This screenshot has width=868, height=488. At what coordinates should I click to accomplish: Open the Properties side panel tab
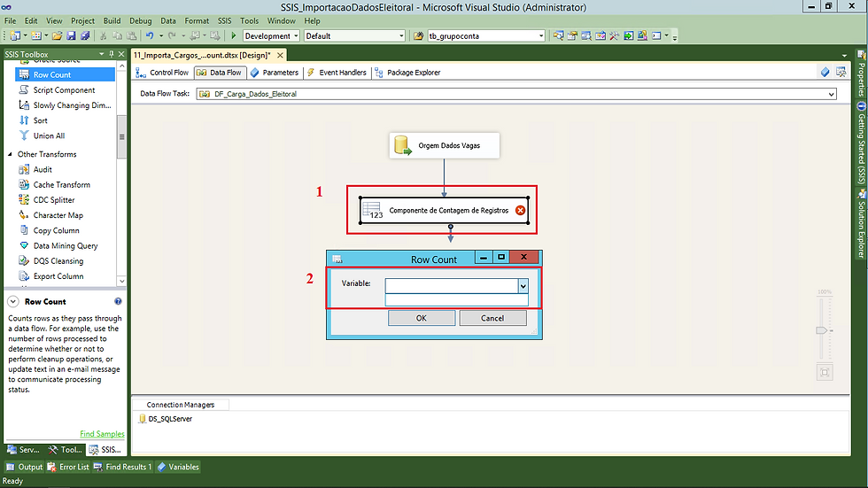tap(861, 74)
